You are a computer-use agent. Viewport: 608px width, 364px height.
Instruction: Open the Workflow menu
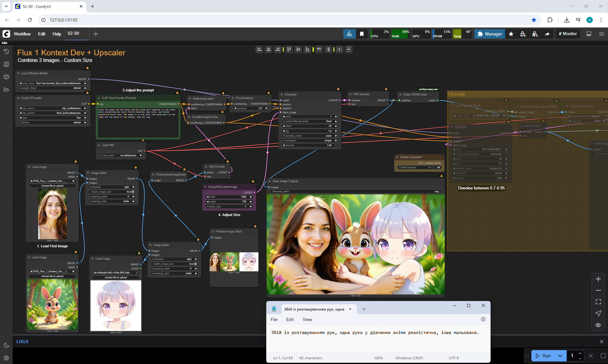tap(22, 34)
